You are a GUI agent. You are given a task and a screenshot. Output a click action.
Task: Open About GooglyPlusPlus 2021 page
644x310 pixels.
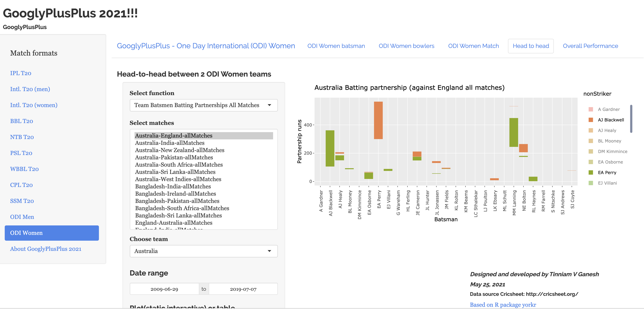pyautogui.click(x=45, y=249)
